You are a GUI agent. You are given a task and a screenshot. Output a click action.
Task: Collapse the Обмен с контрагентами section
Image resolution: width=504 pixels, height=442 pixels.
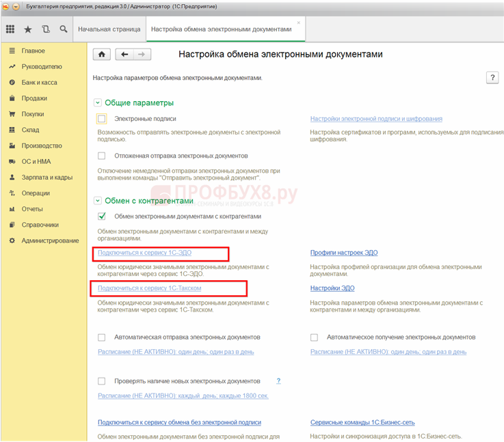[98, 201]
